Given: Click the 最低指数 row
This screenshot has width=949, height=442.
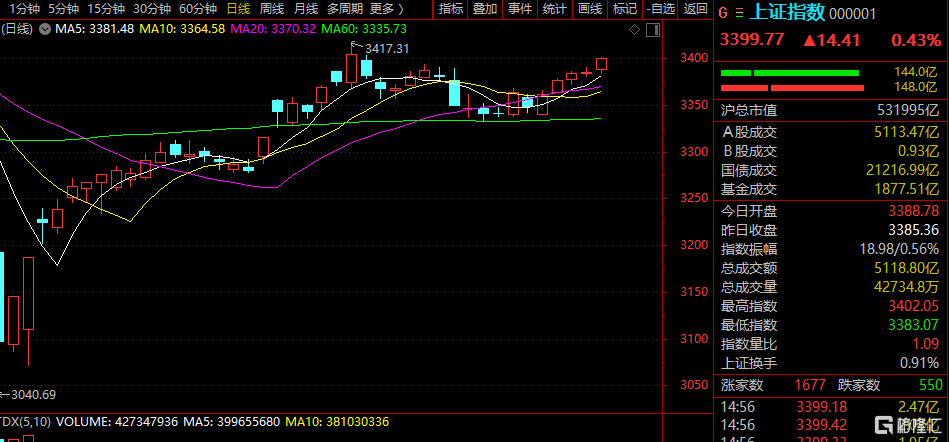Looking at the screenshot, I should pos(831,325).
